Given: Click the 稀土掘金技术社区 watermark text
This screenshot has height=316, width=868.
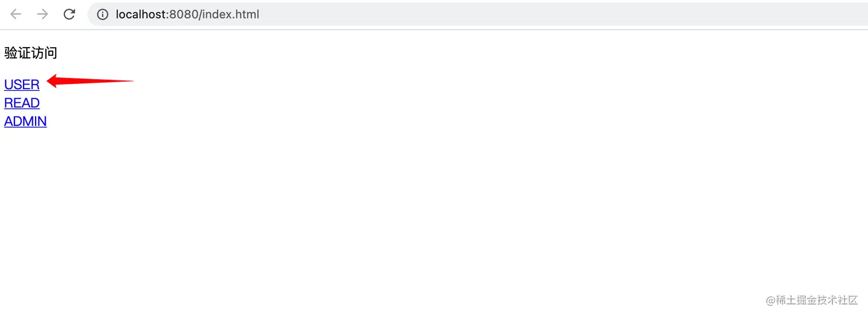Looking at the screenshot, I should pyautogui.click(x=817, y=300).
